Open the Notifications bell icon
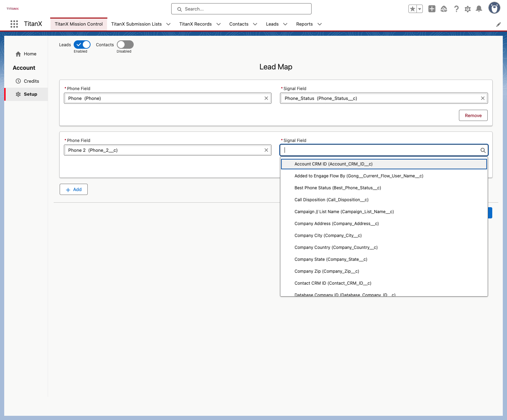507x420 pixels. pos(479,9)
